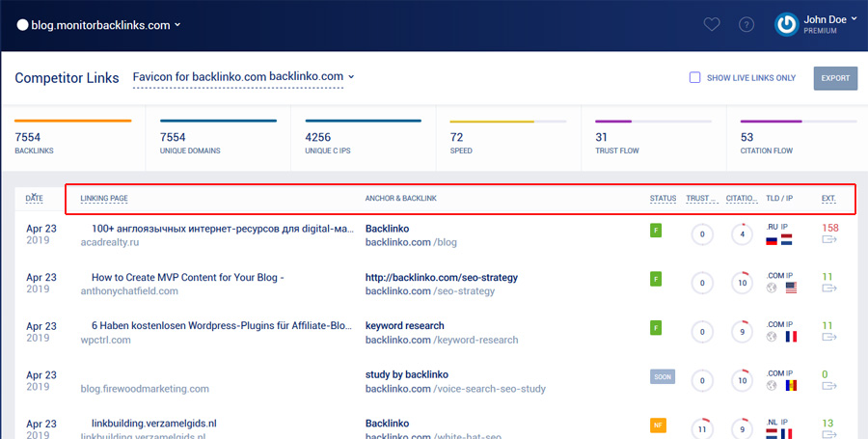This screenshot has height=439, width=868.
Task: Expand the John Doe account menu
Action: (830, 24)
